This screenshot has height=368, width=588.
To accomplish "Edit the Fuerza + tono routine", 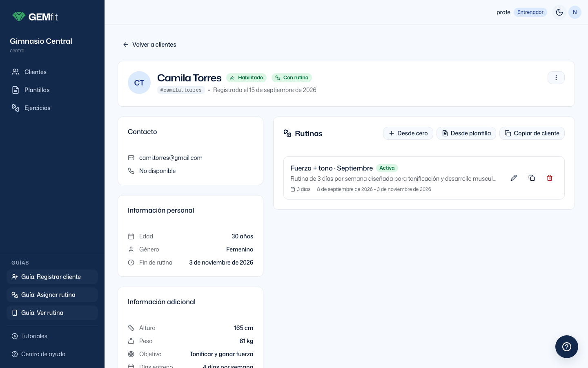I will [x=514, y=178].
